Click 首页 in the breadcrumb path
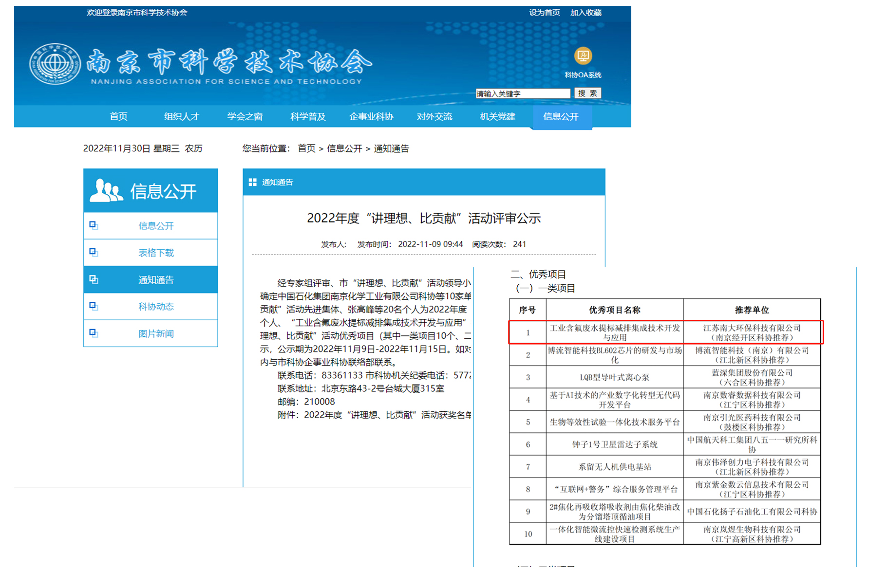 coord(306,148)
